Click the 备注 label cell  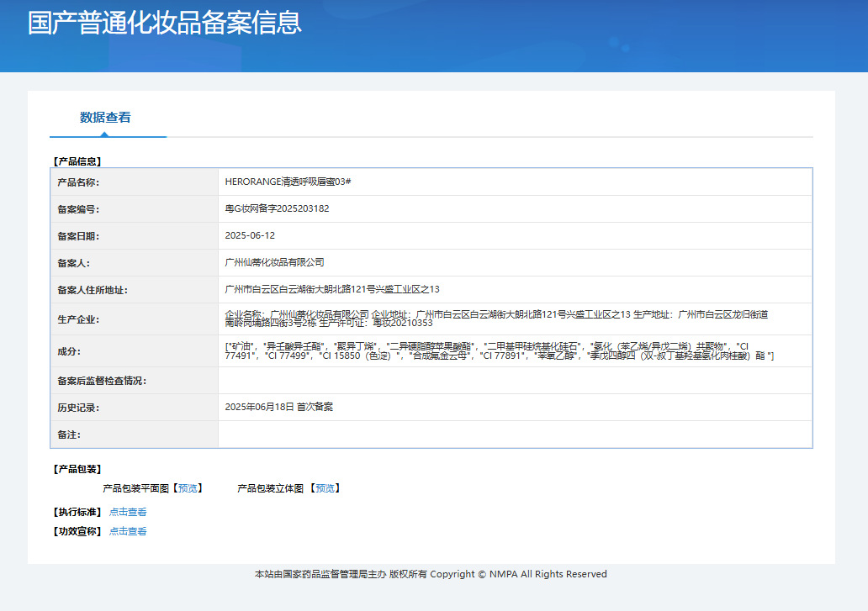(x=134, y=435)
